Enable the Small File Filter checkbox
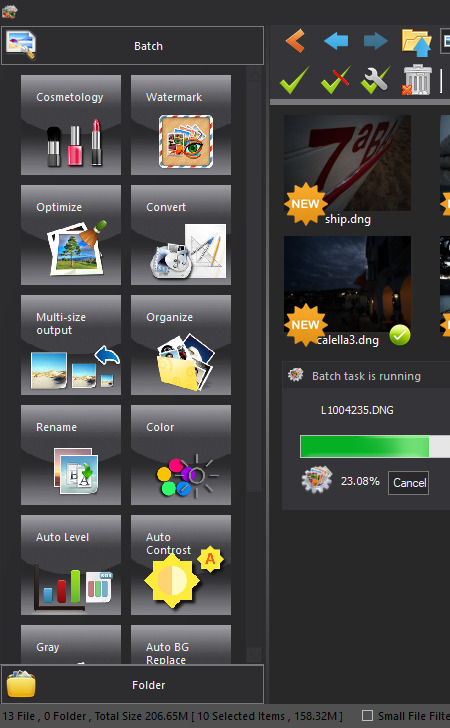450x728 pixels. [x=367, y=715]
